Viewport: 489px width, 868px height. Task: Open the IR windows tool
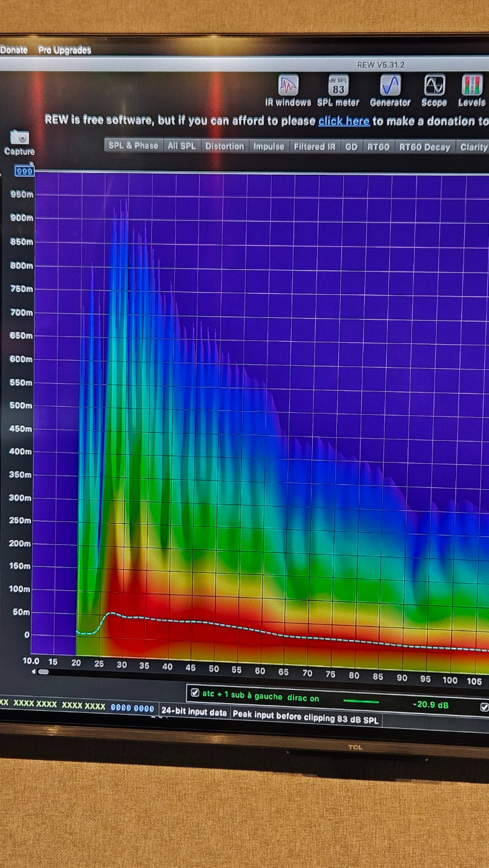(x=288, y=86)
